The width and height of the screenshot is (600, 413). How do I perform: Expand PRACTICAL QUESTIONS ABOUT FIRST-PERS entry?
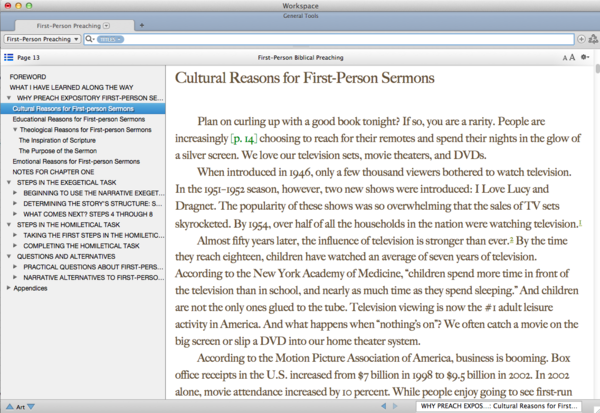click(15, 267)
